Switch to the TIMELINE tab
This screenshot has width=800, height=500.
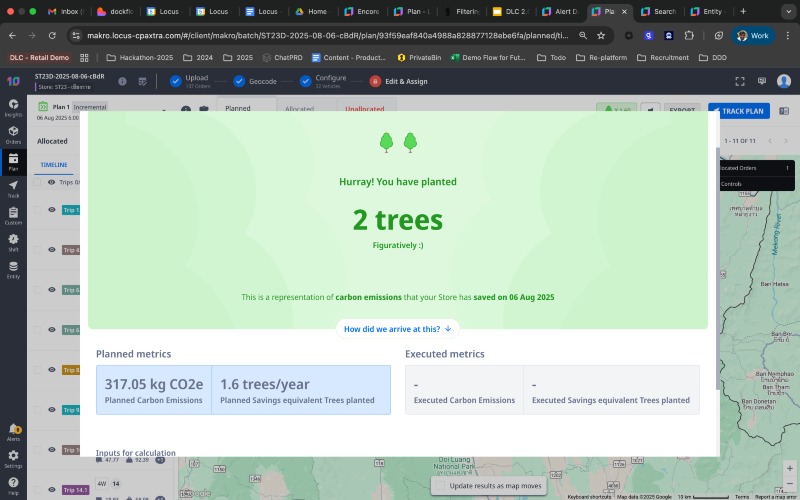pyautogui.click(x=54, y=164)
